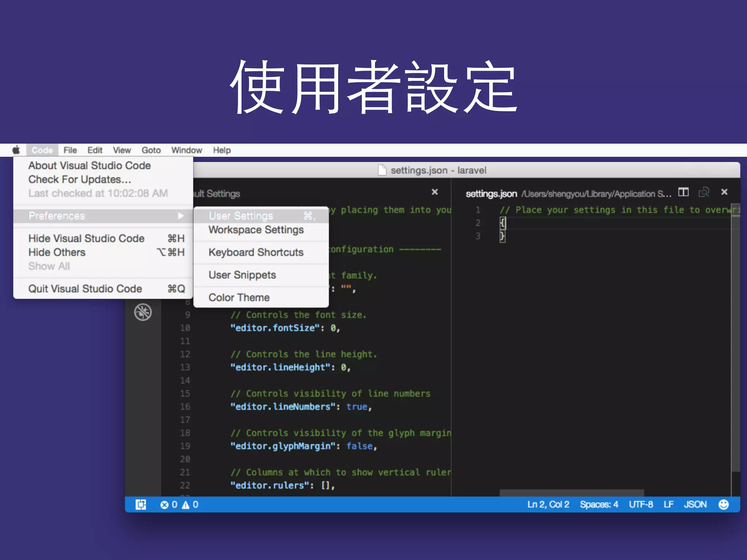Choose Check For Updates...

pyautogui.click(x=103, y=179)
